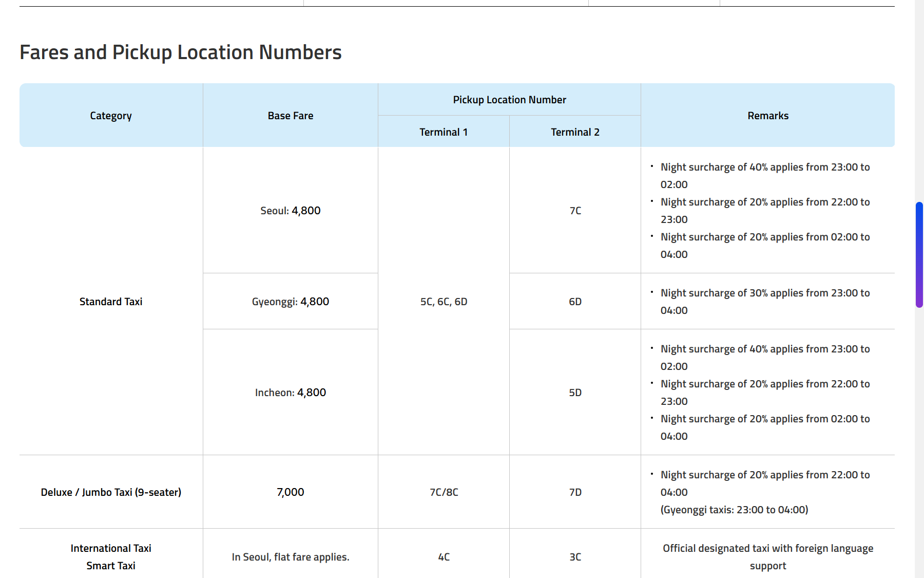
Task: Click the 'Terminal 2' sub-header
Action: (x=575, y=132)
